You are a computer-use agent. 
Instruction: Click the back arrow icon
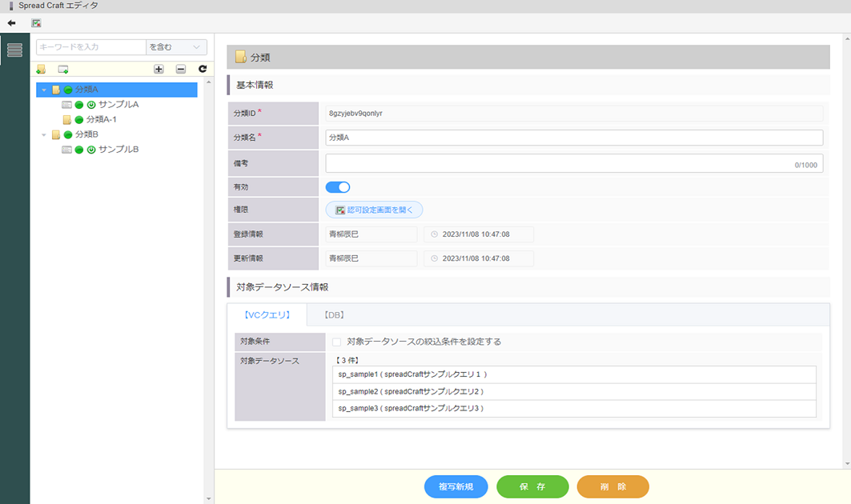(x=11, y=23)
